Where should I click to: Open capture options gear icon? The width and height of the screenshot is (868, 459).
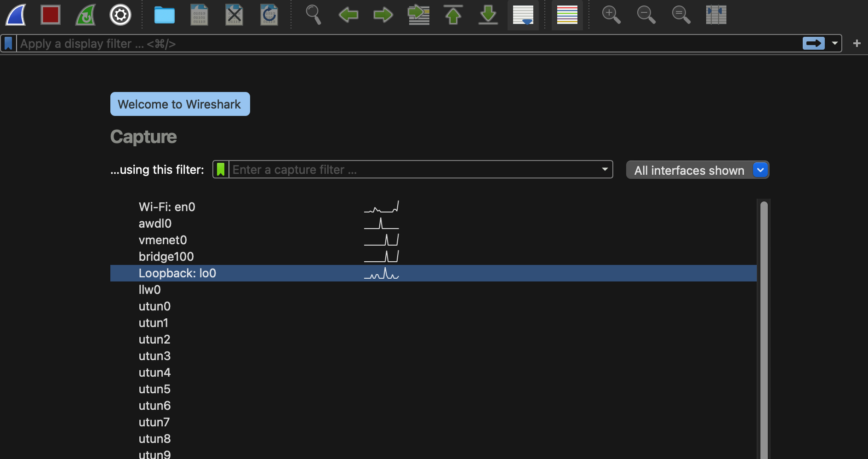120,15
